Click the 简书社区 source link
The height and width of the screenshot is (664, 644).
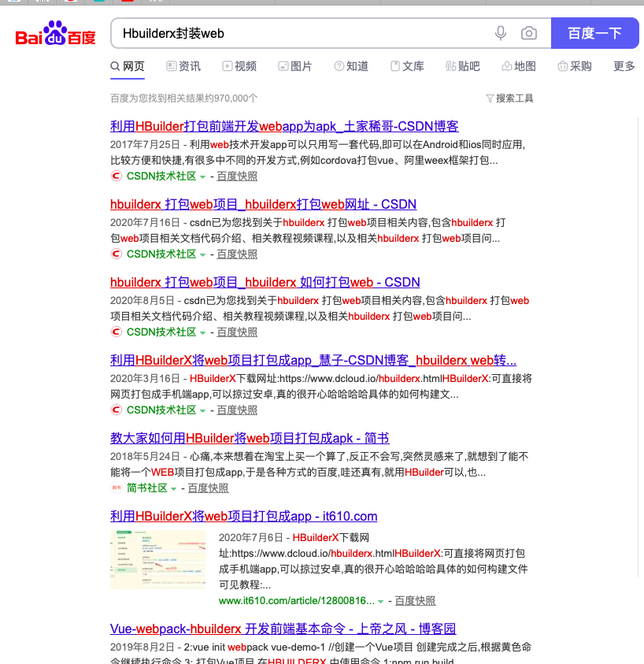click(x=147, y=488)
